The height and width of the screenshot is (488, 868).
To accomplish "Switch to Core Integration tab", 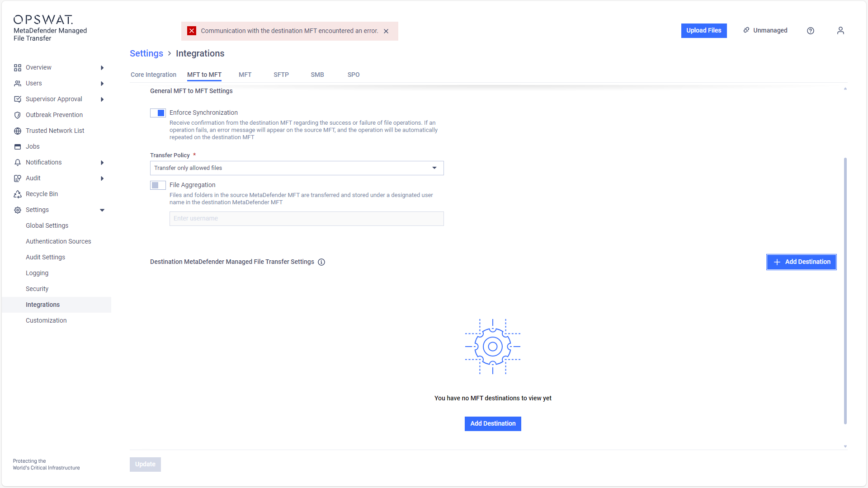I will (153, 75).
